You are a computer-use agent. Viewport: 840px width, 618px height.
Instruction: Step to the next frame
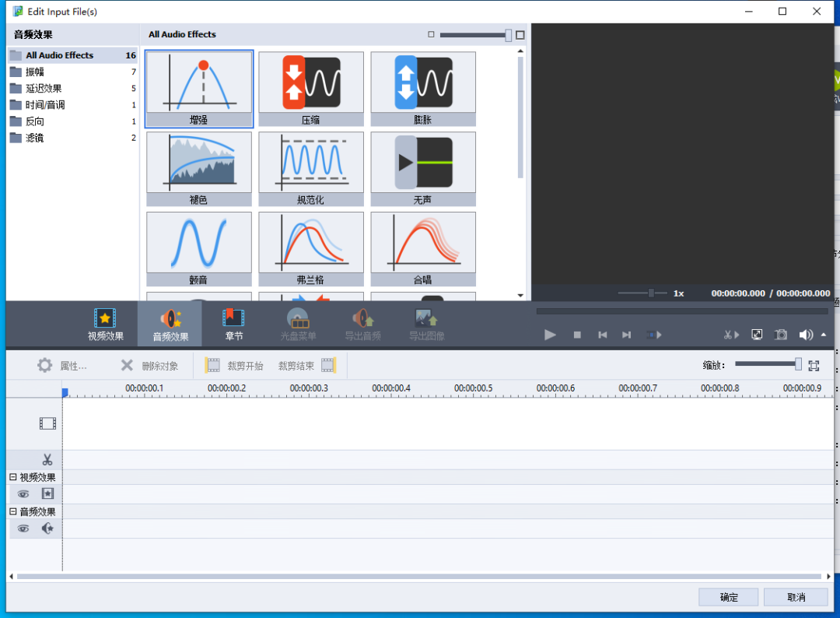[x=626, y=335]
